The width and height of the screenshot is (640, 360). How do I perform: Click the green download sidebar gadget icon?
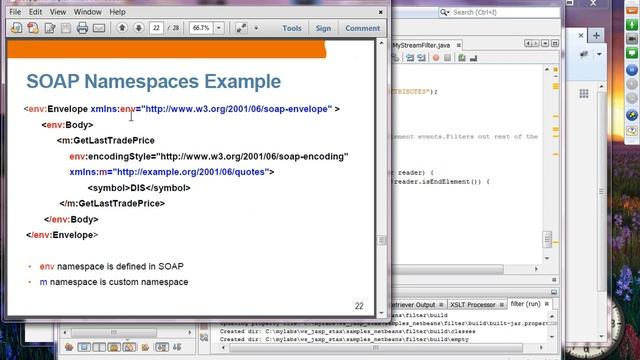[632, 24]
